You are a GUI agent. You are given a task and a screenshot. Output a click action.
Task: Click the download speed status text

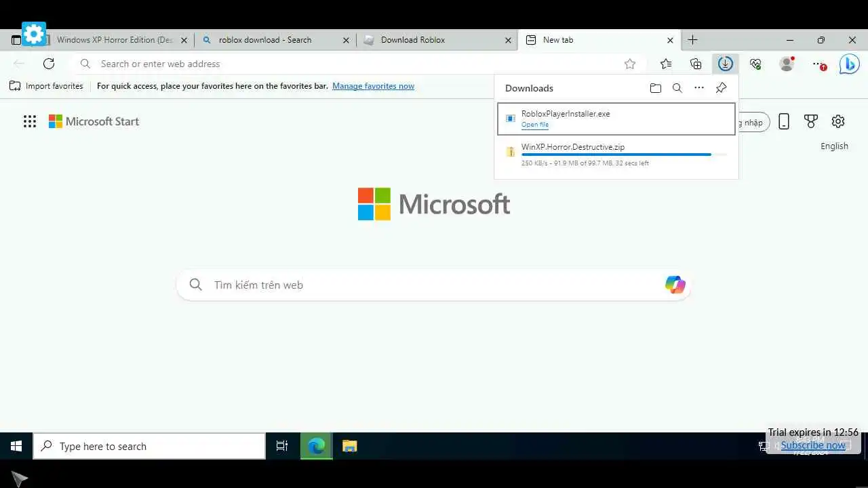(x=585, y=163)
